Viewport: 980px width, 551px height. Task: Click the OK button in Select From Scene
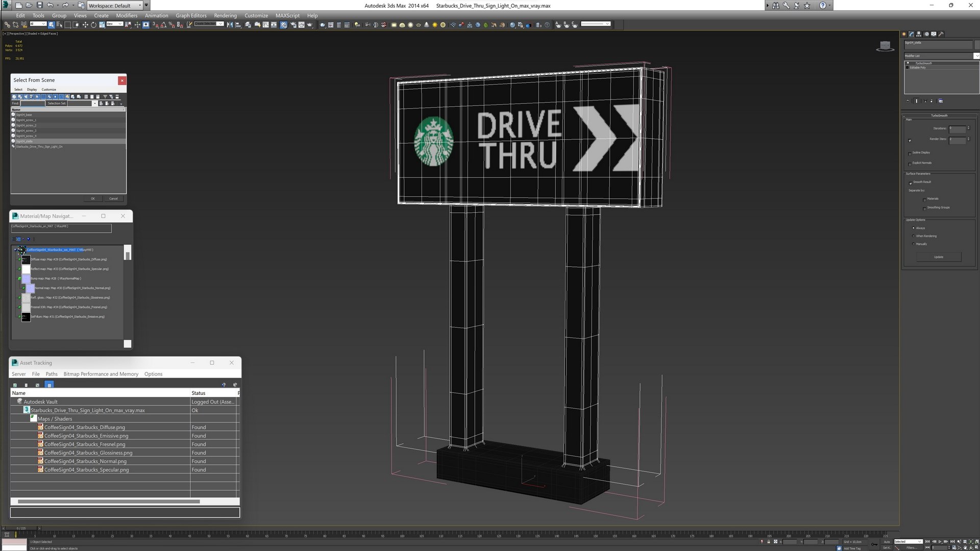[92, 198]
